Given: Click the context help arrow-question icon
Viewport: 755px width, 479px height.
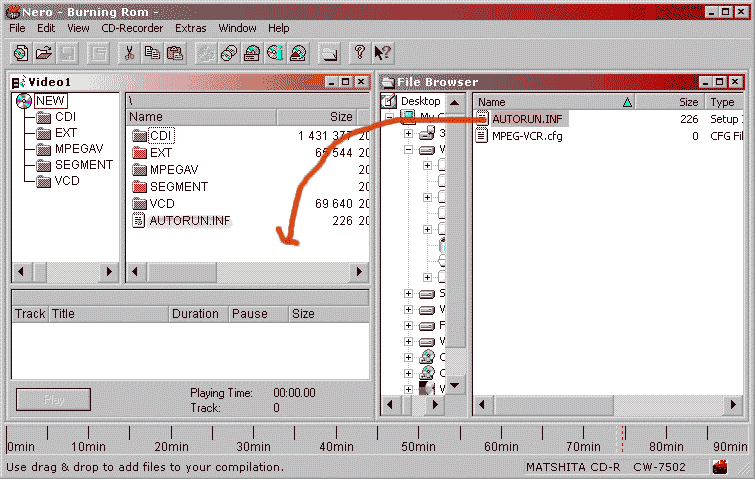Looking at the screenshot, I should click(382, 53).
